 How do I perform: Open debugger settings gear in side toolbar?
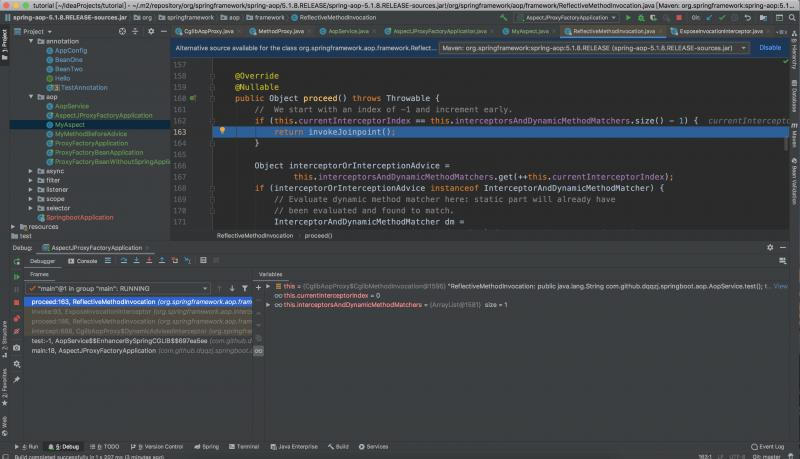click(x=17, y=364)
